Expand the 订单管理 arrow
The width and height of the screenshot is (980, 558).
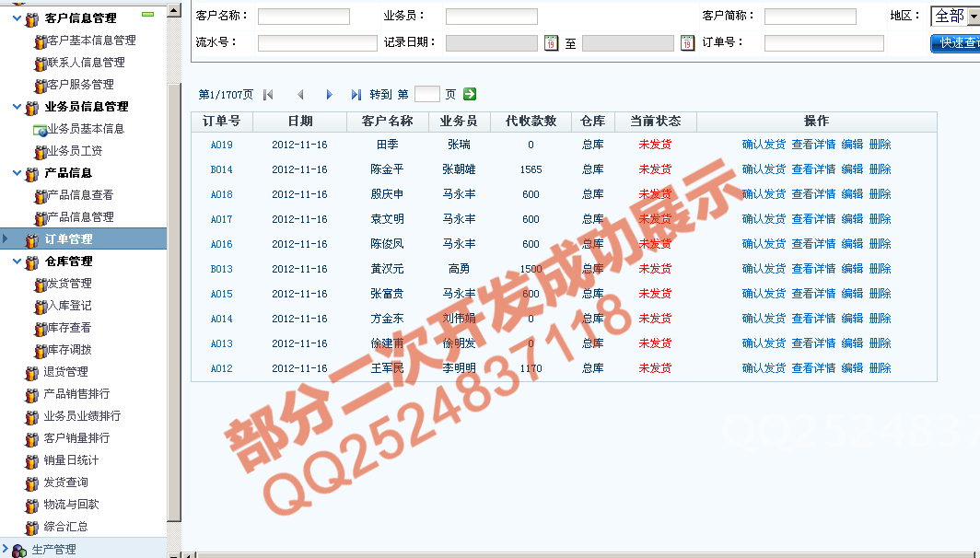(x=6, y=238)
